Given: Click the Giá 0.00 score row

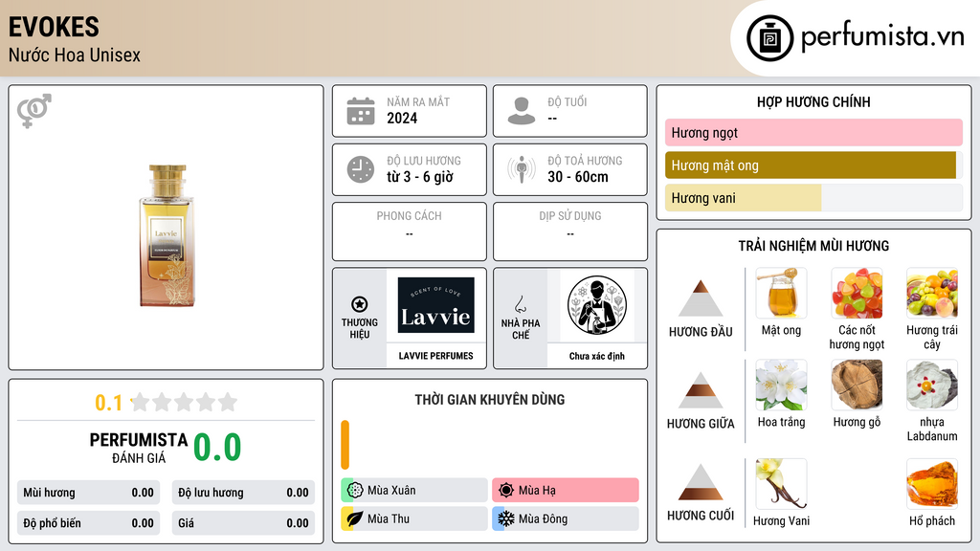Looking at the screenshot, I should tap(243, 523).
